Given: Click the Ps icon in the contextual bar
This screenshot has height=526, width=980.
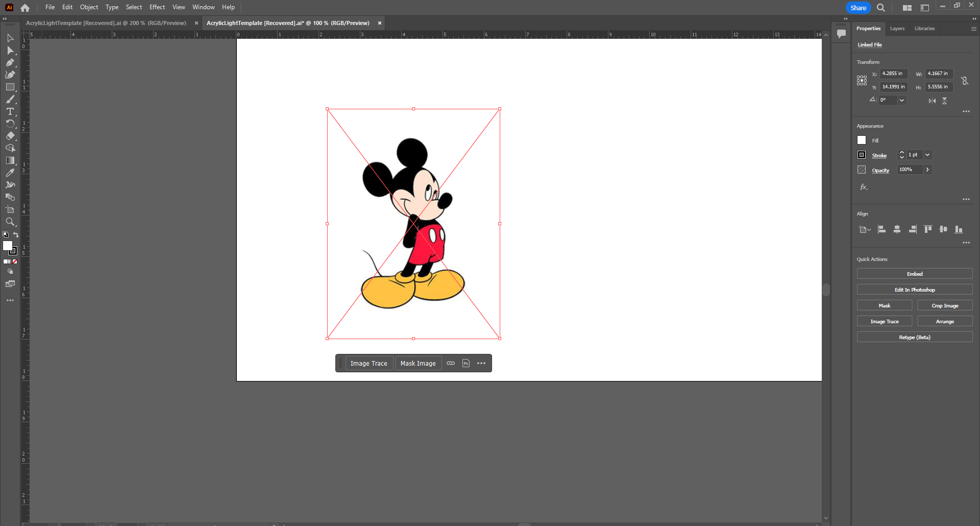Looking at the screenshot, I should click(x=466, y=363).
